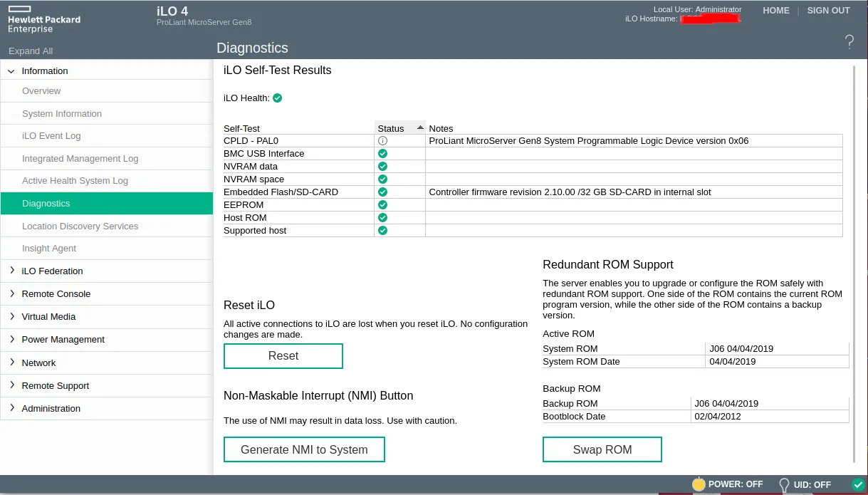Viewport: 868px width, 495px height.
Task: Click the System ROM value J06 04/04/2019
Action: click(x=741, y=349)
